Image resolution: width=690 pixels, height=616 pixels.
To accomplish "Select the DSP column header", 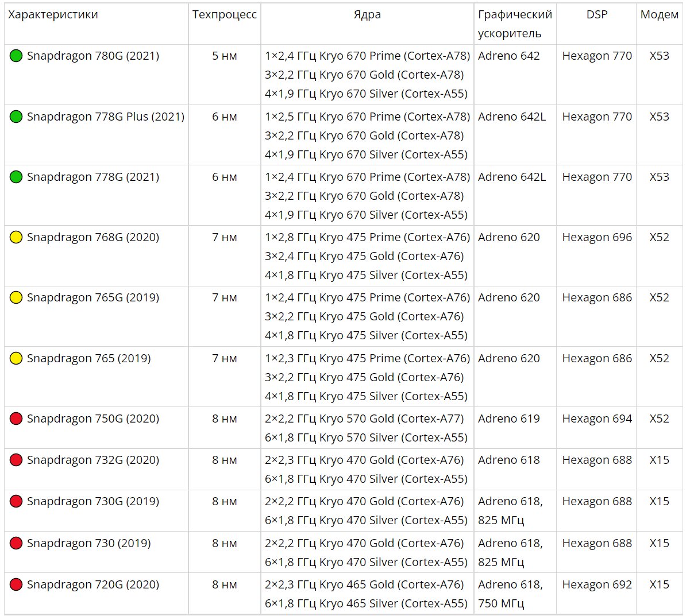I will 597,15.
